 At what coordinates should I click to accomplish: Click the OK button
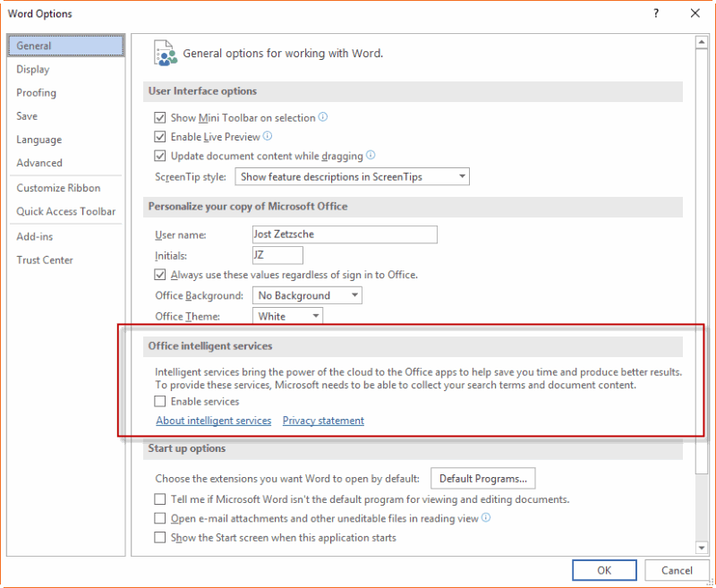[604, 570]
